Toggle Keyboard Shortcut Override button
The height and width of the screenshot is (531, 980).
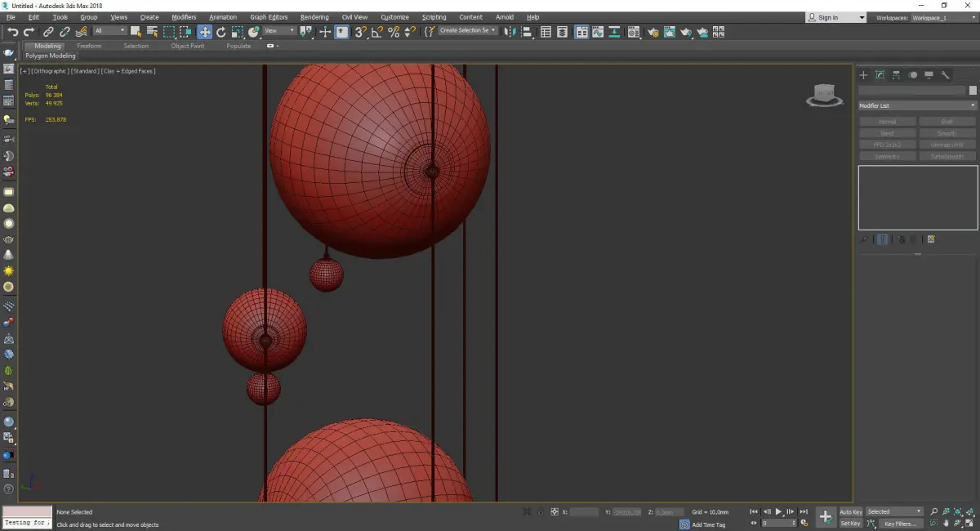pyautogui.click(x=342, y=32)
